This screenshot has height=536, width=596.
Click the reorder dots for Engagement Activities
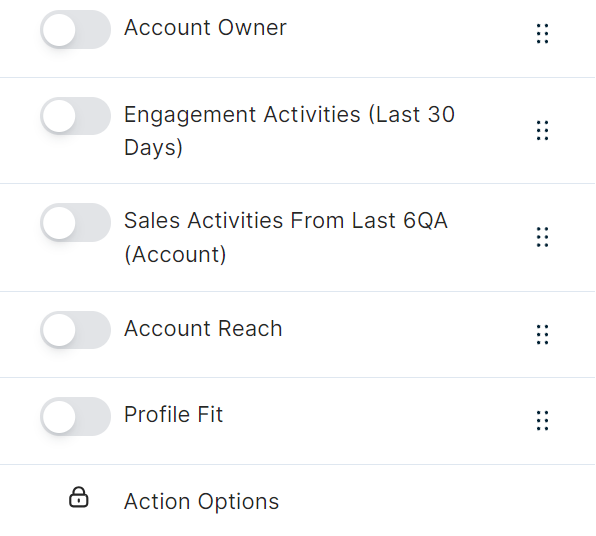(542, 130)
